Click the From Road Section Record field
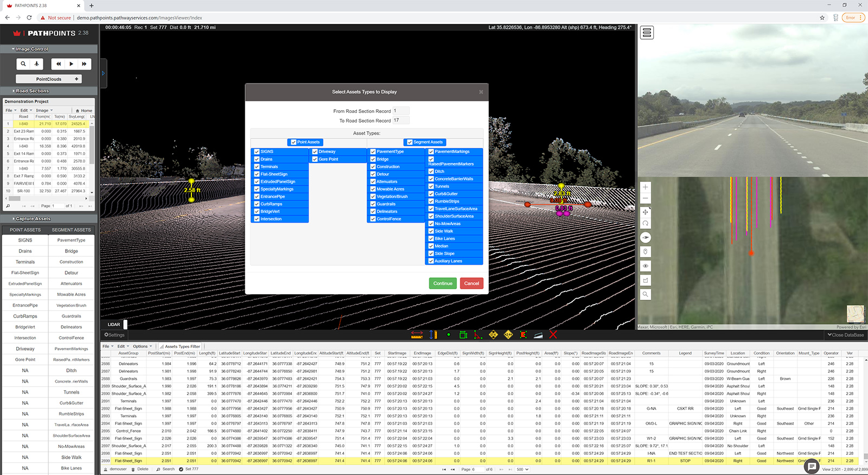 (400, 111)
